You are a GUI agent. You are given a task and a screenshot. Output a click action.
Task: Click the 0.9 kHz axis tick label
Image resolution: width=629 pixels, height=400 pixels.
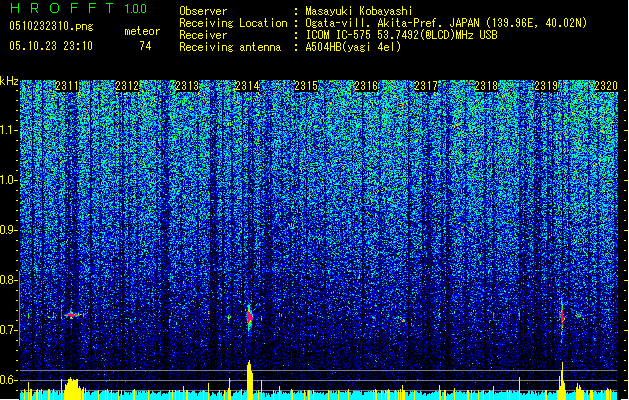[9, 230]
